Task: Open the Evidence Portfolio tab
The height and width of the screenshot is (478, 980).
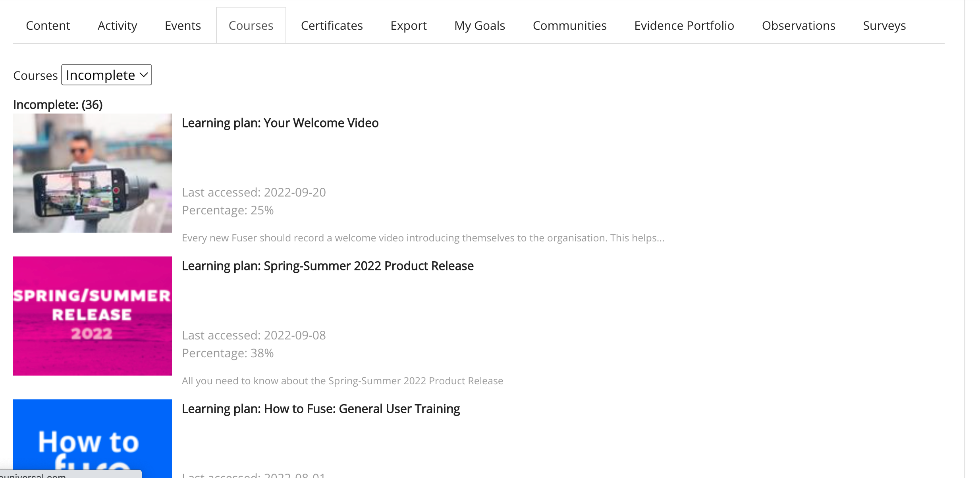Action: click(x=684, y=26)
